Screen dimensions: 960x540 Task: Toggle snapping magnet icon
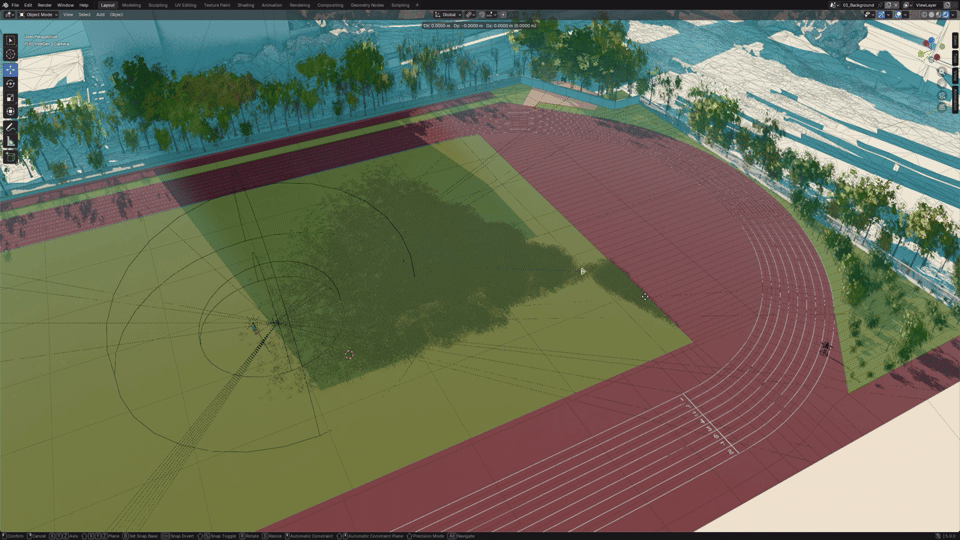click(482, 15)
